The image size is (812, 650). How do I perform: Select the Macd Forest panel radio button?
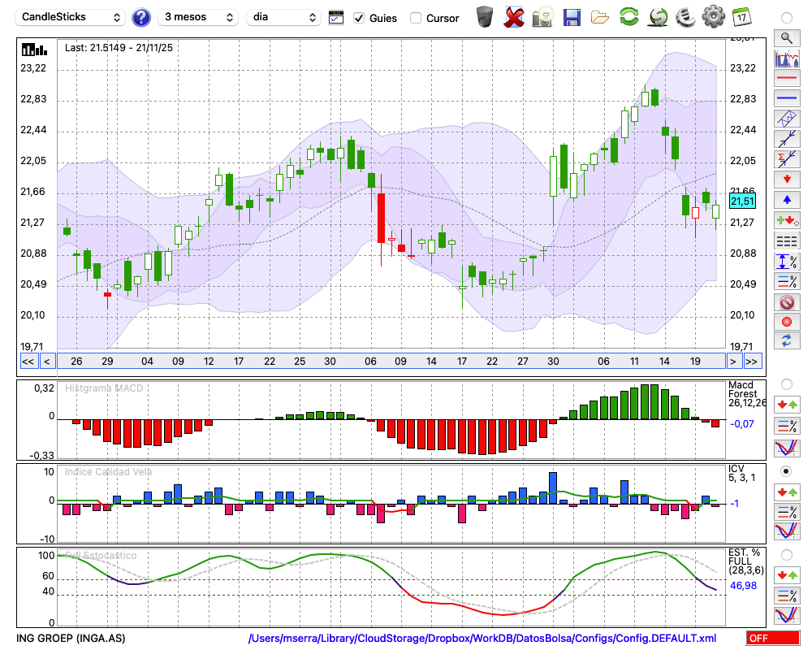(x=786, y=383)
